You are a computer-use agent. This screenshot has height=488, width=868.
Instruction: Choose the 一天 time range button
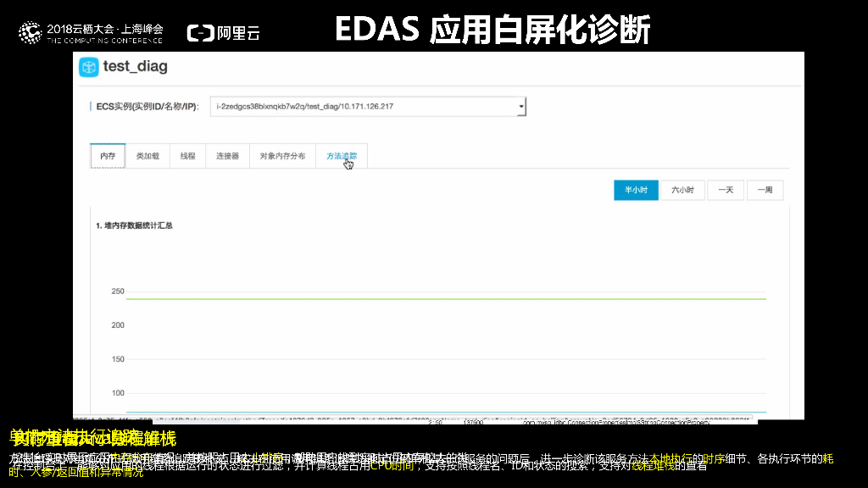pos(726,190)
